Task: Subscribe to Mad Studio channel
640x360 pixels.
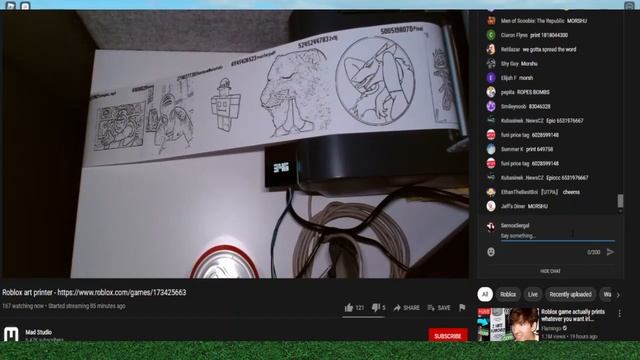Action: click(x=448, y=336)
